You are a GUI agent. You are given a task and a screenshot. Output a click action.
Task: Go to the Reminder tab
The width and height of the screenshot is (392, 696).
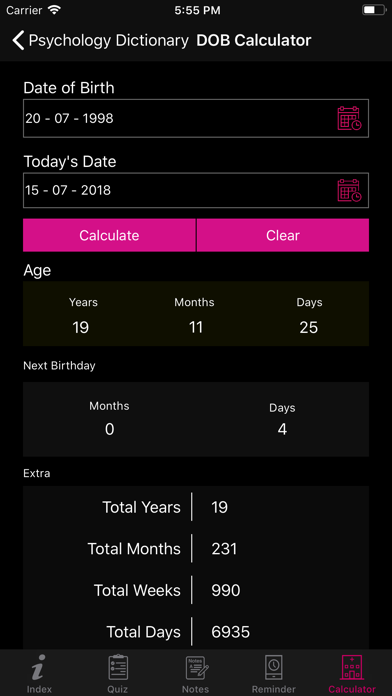tap(274, 673)
